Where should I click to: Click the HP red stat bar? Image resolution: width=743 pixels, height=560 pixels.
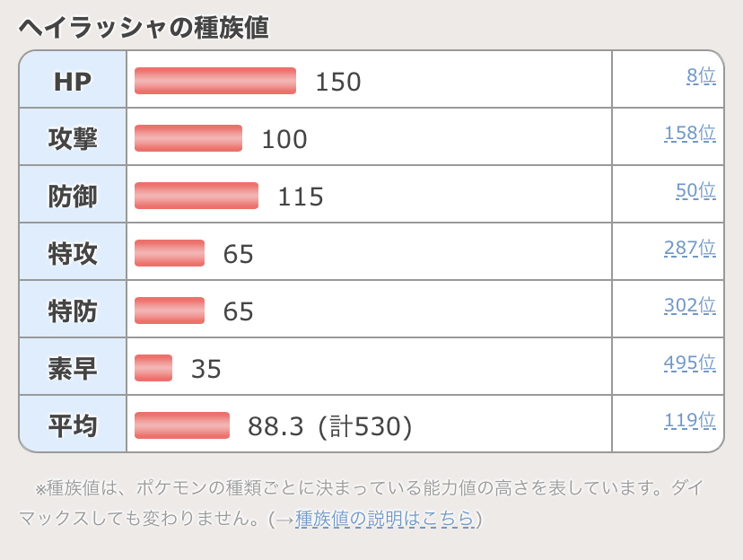click(x=215, y=81)
